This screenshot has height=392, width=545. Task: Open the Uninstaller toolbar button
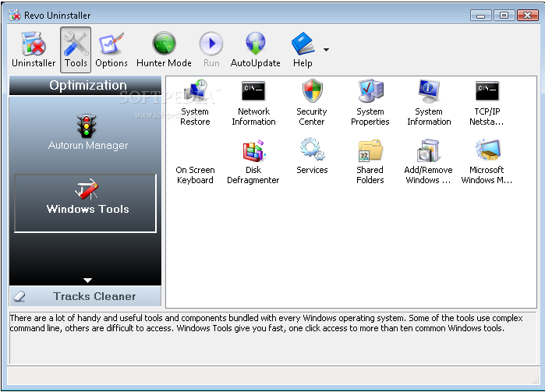coord(34,50)
